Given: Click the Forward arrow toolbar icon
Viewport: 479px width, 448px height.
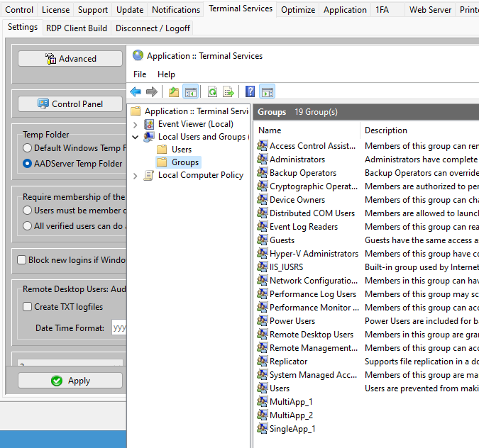Looking at the screenshot, I should [151, 91].
